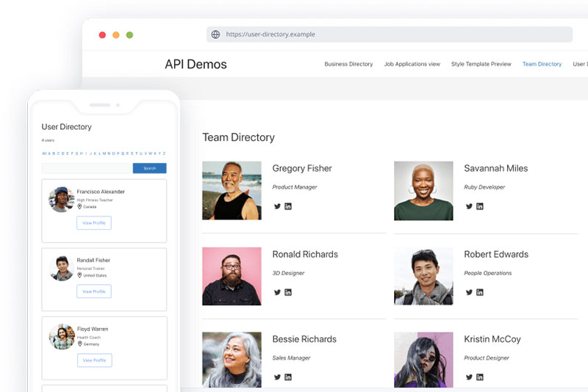Viewport: 588px width, 392px height.
Task: View Profile of Francisco Alexander
Action: (x=94, y=222)
